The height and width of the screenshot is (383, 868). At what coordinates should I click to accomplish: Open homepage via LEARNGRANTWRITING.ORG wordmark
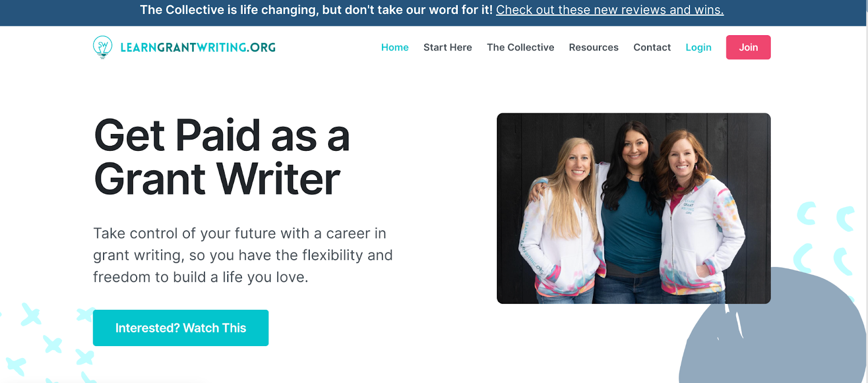(198, 47)
